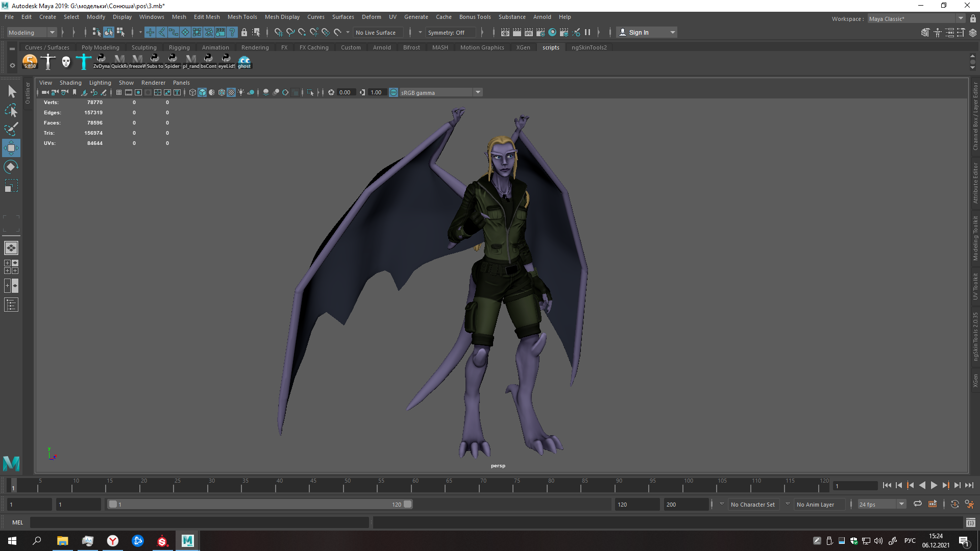Select the Lasso selection tool
Image resolution: width=980 pixels, height=551 pixels.
pos(11,110)
